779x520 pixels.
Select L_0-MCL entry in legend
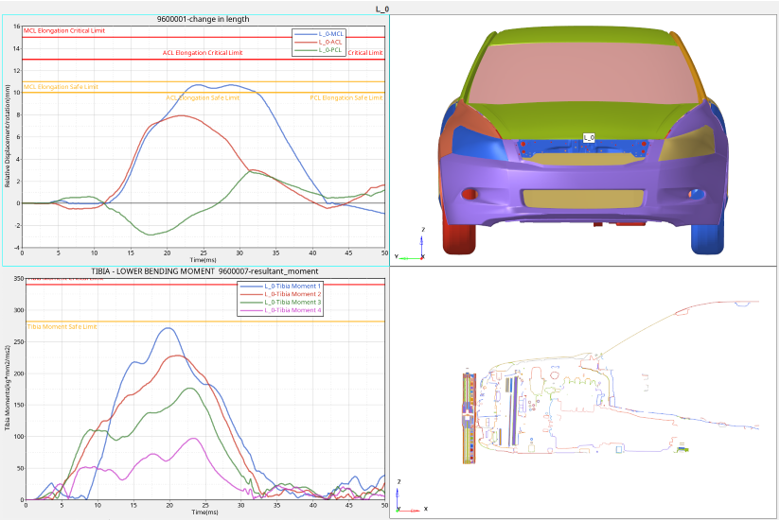(331, 34)
